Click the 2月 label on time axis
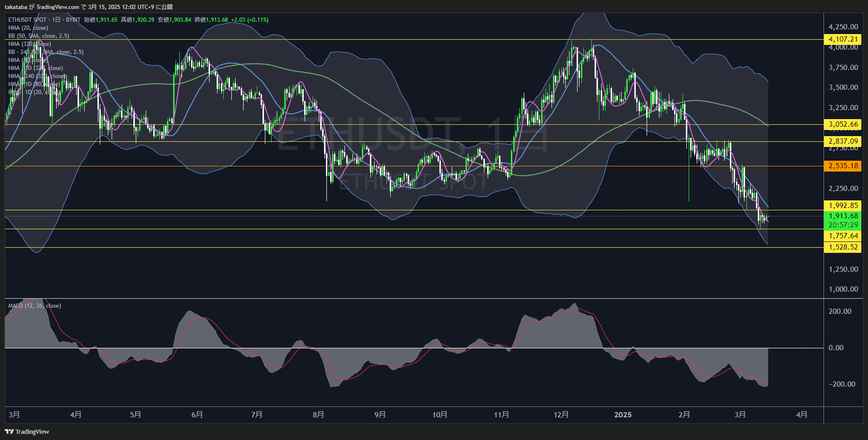Image resolution: width=868 pixels, height=440 pixels. pyautogui.click(x=684, y=414)
